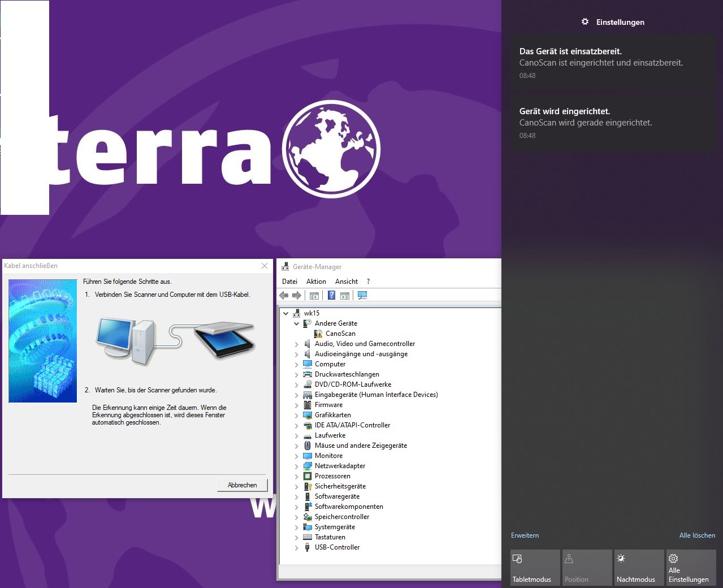
Task: Toggle Tabletmodus quick action
Action: click(535, 568)
